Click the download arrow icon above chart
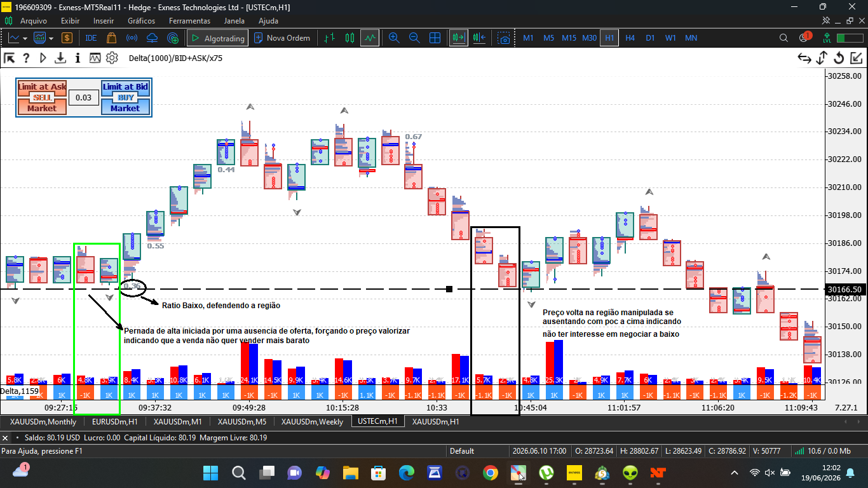This screenshot has width=868, height=488. coord(60,58)
